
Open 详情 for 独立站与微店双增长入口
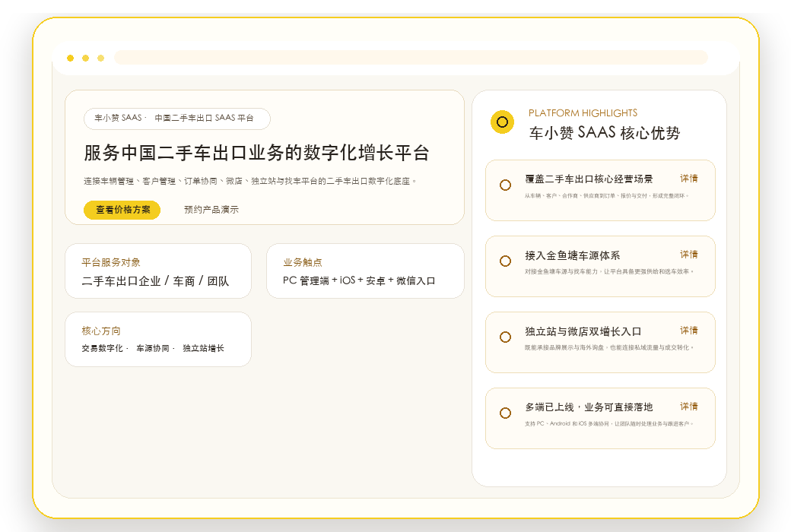[x=688, y=331]
